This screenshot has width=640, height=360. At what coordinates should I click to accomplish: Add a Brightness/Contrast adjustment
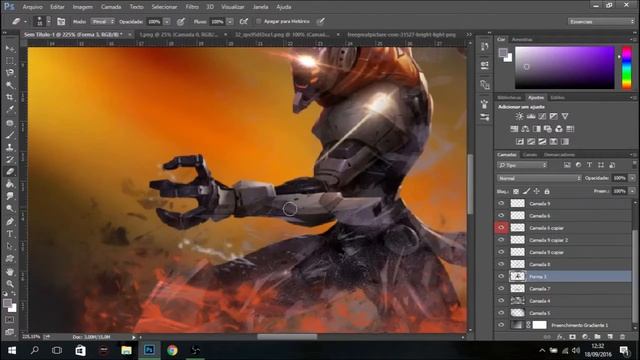pos(519,116)
